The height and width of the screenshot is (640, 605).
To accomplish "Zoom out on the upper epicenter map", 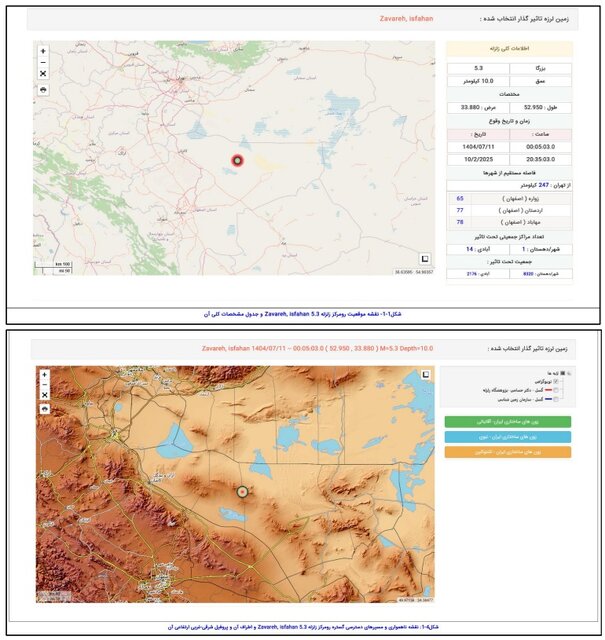I will [x=43, y=62].
